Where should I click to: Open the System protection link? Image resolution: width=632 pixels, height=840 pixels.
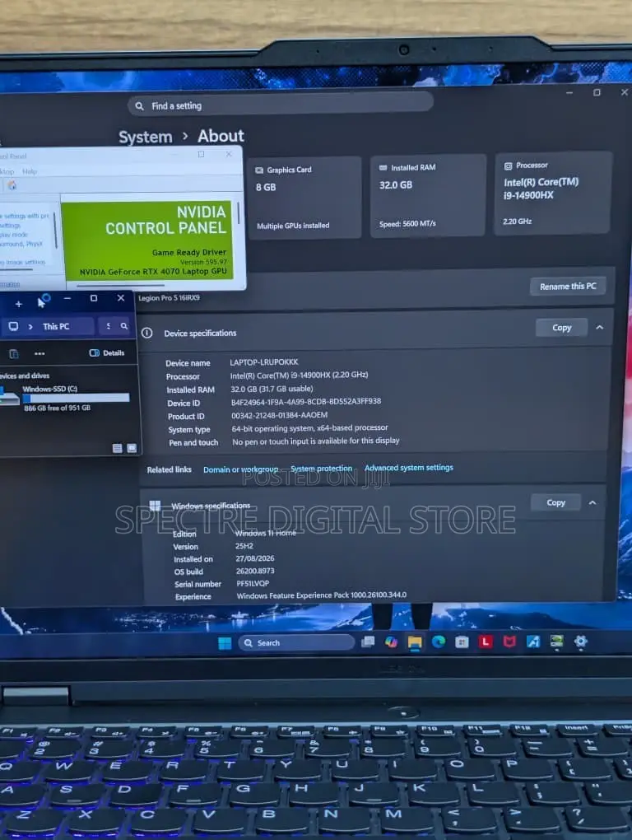(x=321, y=469)
